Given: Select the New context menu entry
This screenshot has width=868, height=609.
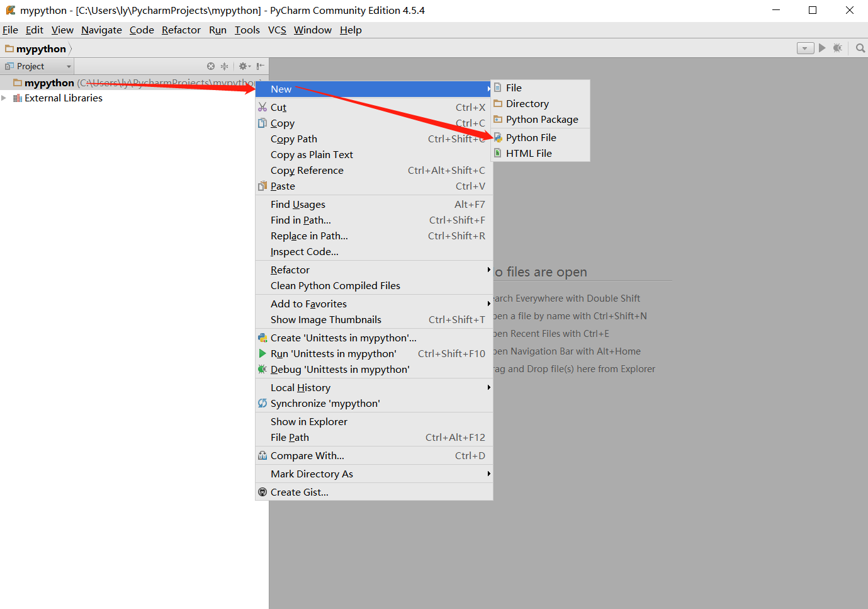Looking at the screenshot, I should tap(374, 89).
